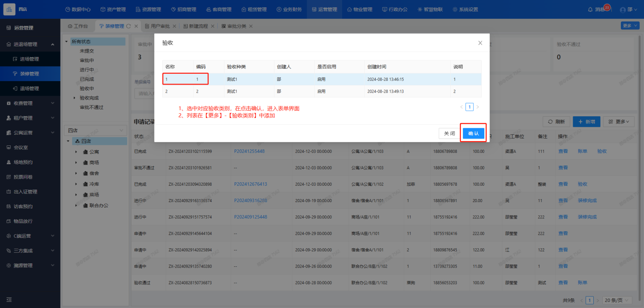Open the 运营管理 top menu

click(x=324, y=9)
